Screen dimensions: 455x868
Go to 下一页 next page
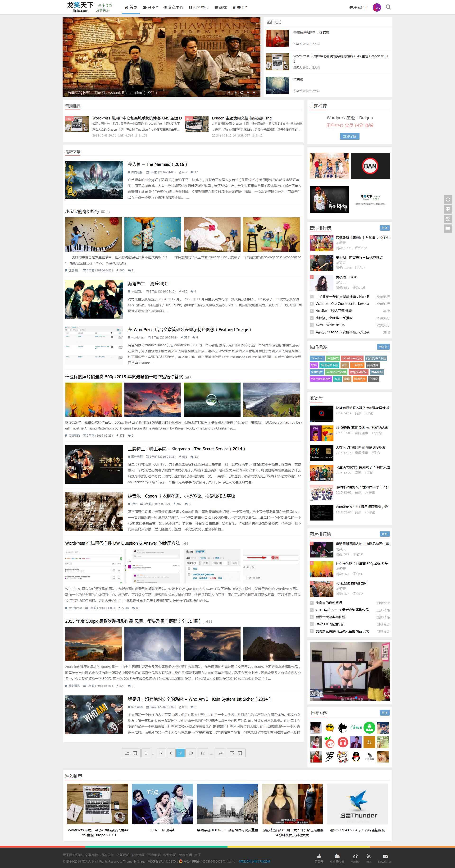(236, 753)
